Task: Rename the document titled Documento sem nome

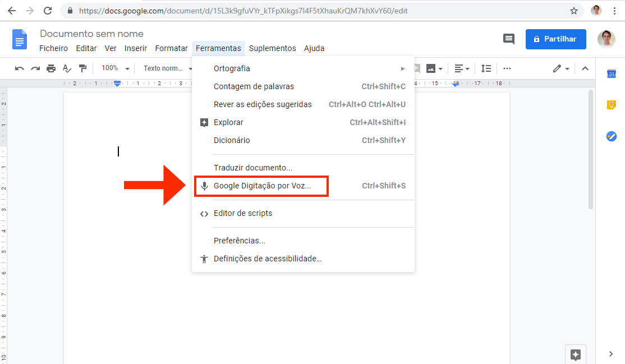Action: pos(91,33)
